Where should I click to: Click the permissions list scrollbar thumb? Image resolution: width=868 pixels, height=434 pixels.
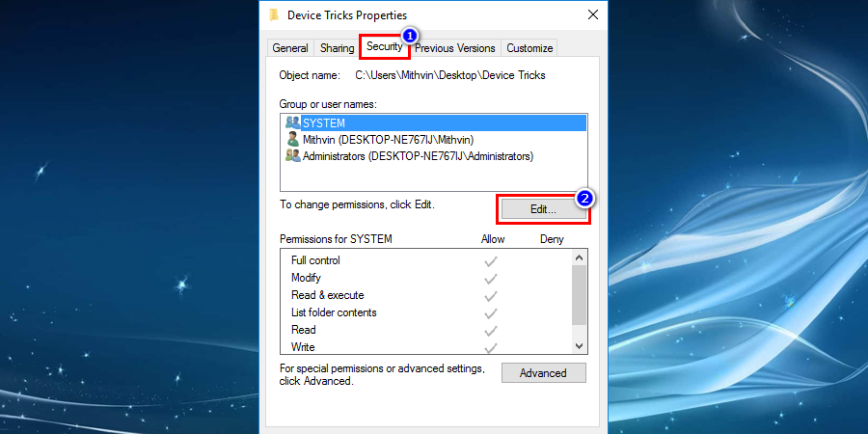[x=579, y=295]
